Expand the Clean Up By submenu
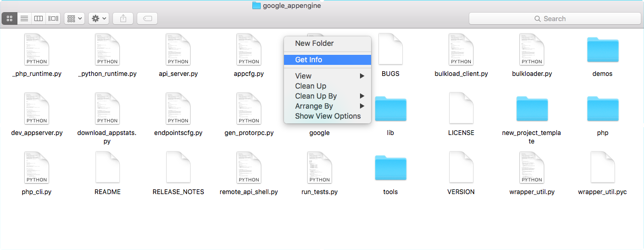This screenshot has width=644, height=250. [x=327, y=96]
